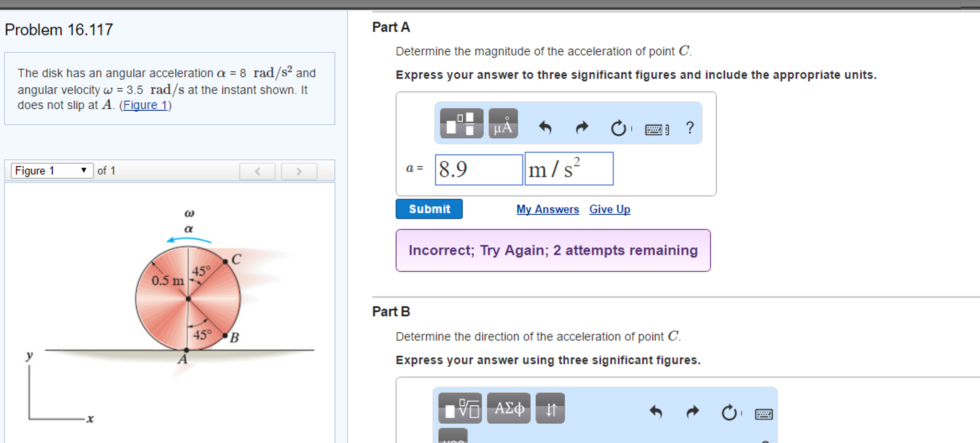Reset Part A answer with circular arrow
This screenshot has height=443, width=980.
pyautogui.click(x=618, y=128)
